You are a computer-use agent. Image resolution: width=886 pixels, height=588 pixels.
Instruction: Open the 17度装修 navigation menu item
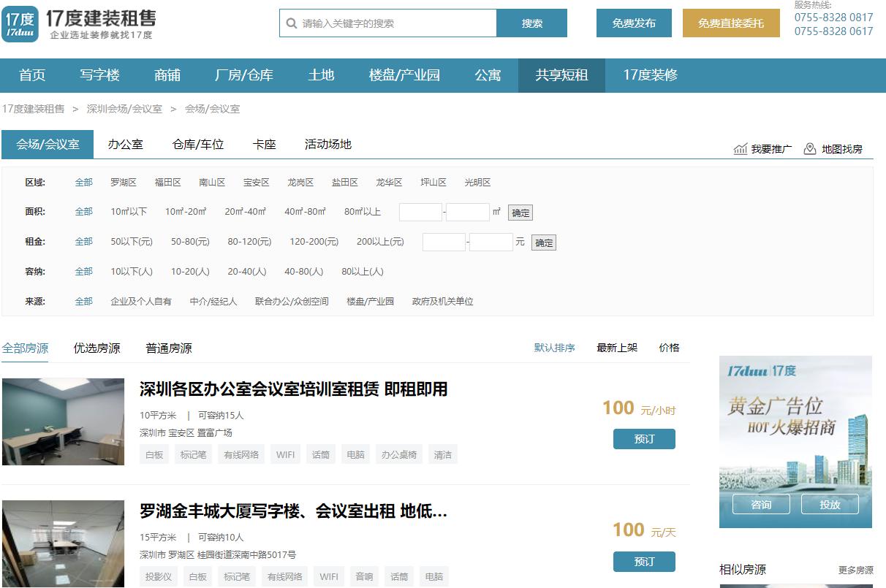(x=650, y=75)
